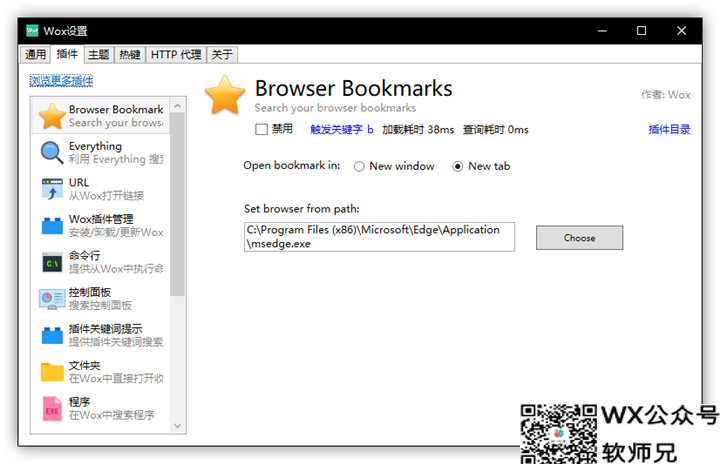Click the 触发关键字 b link
Screen dimensions: 720x464
click(x=342, y=130)
